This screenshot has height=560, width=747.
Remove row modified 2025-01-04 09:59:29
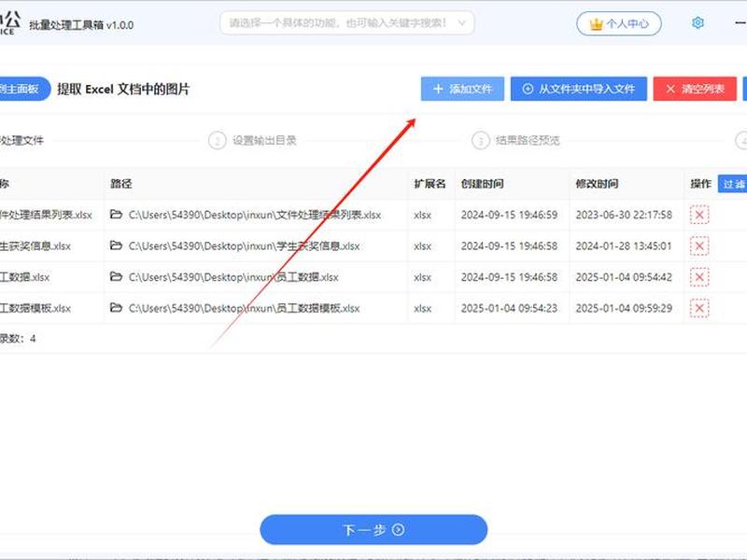(x=699, y=308)
